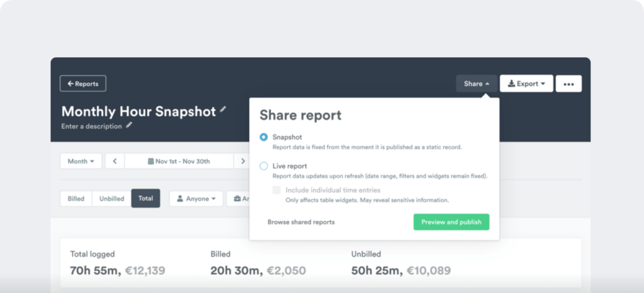The width and height of the screenshot is (644, 293).
Task: Open the Export dropdown menu
Action: (x=526, y=84)
